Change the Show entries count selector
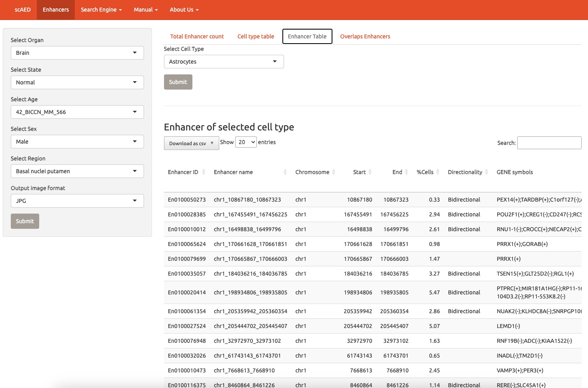This screenshot has width=588, height=388. [246, 142]
